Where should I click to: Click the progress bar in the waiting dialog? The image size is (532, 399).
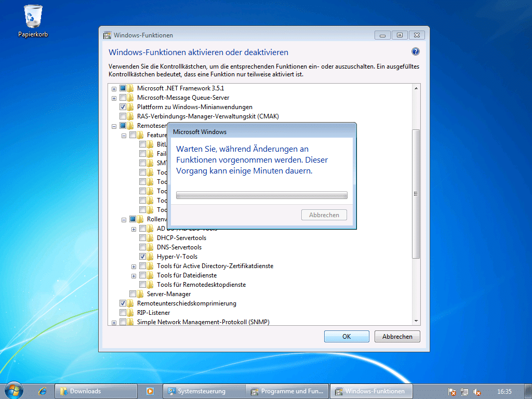click(x=262, y=195)
